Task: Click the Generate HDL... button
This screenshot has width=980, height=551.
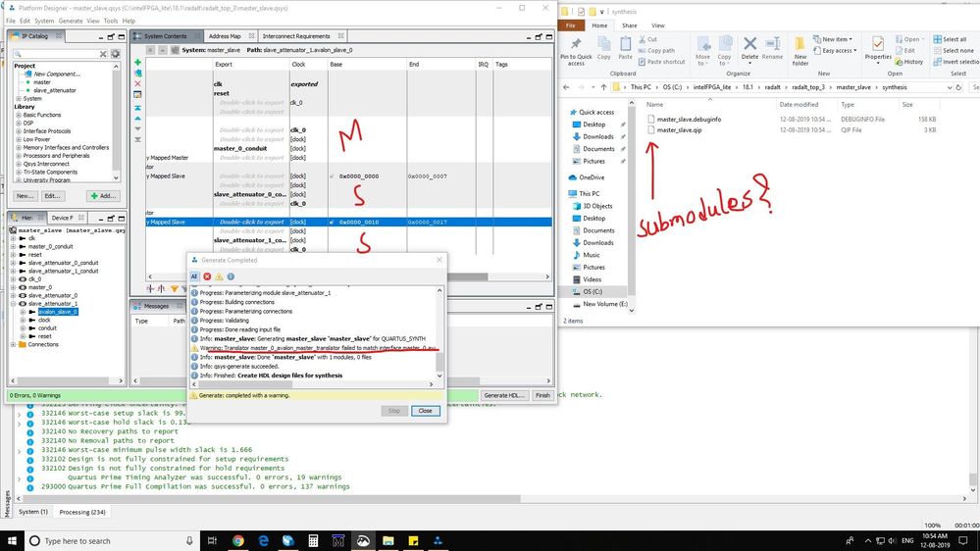Action: point(504,395)
